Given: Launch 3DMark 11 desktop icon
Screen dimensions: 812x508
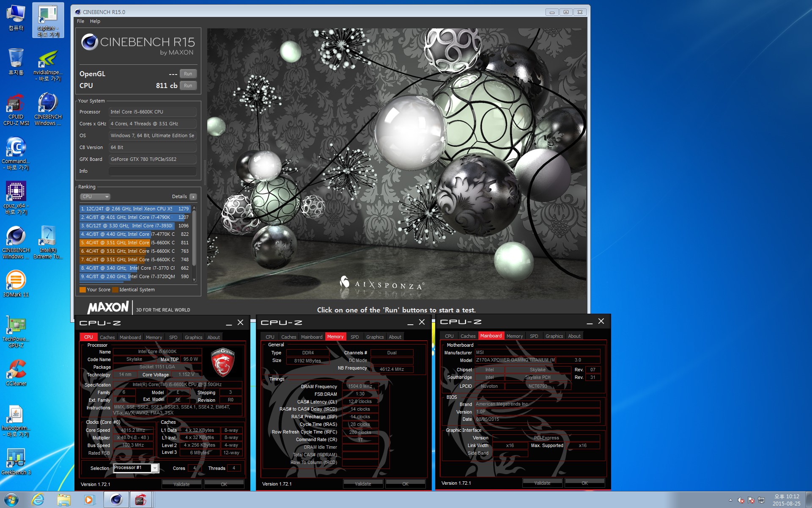Looking at the screenshot, I should click(16, 284).
